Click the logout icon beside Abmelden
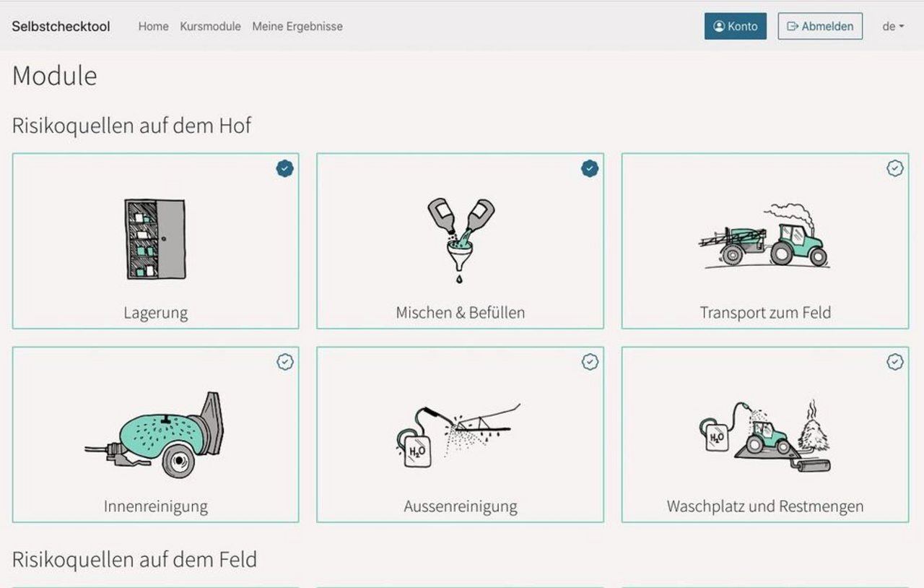The width and height of the screenshot is (924, 588). click(x=791, y=26)
